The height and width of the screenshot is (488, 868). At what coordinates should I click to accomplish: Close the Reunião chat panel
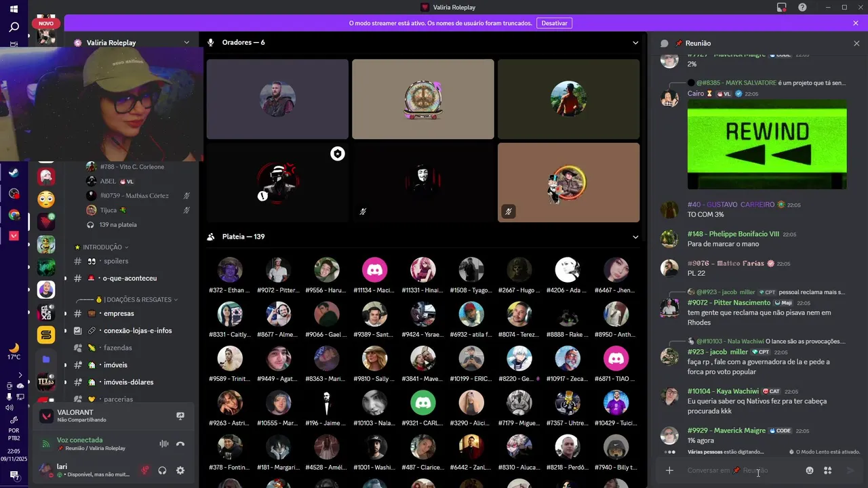[x=856, y=43]
